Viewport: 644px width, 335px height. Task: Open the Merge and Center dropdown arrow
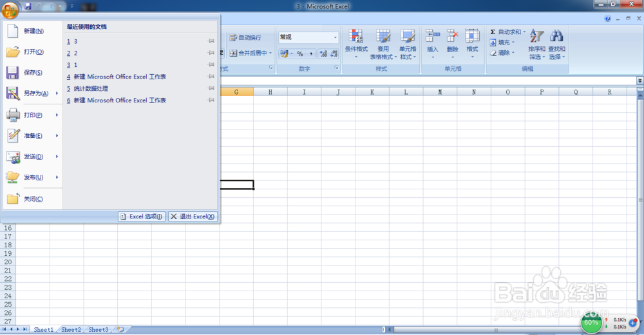270,53
